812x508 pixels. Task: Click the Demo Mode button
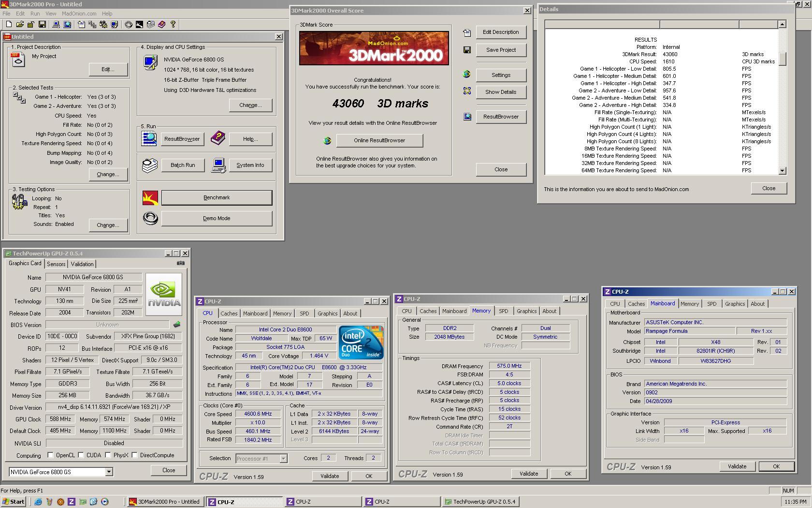[x=217, y=218]
